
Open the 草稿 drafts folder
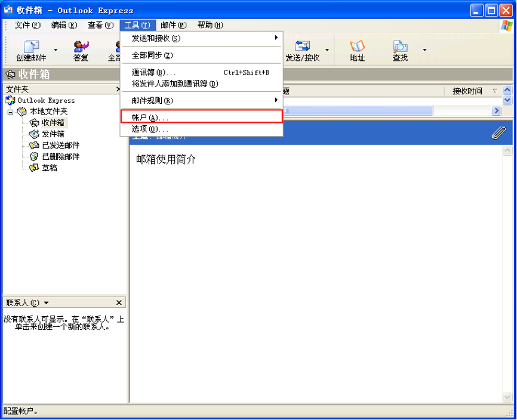point(49,168)
